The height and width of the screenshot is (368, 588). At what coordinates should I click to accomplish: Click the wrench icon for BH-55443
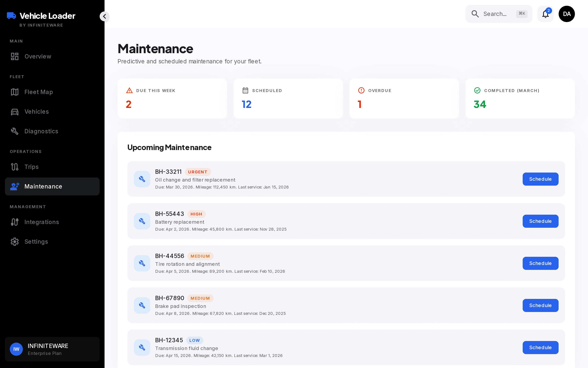coord(142,221)
